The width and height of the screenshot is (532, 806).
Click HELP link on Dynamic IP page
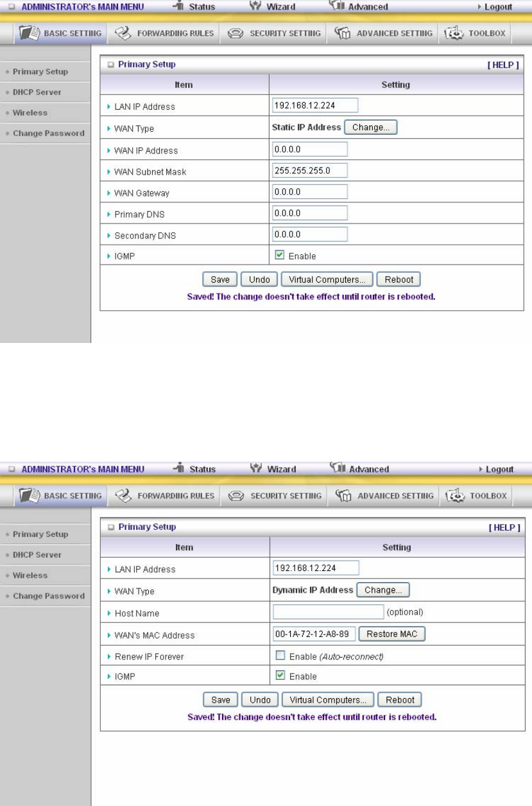pos(504,527)
